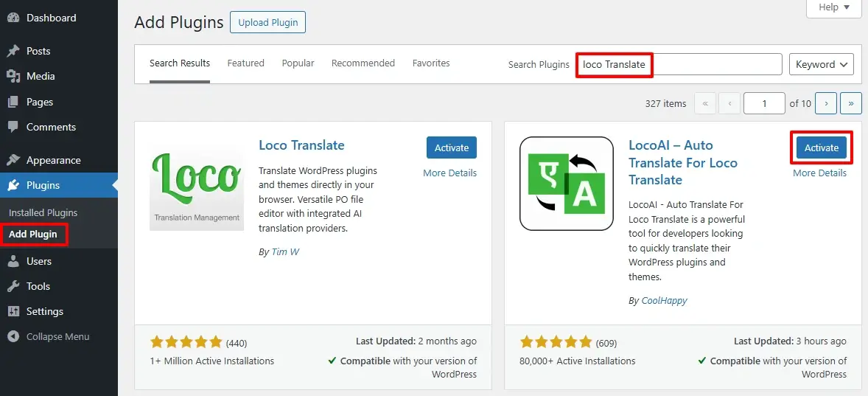Screen dimensions: 868x396
Task: Activate the LocoAI Auto Translate plugin
Action: (822, 148)
